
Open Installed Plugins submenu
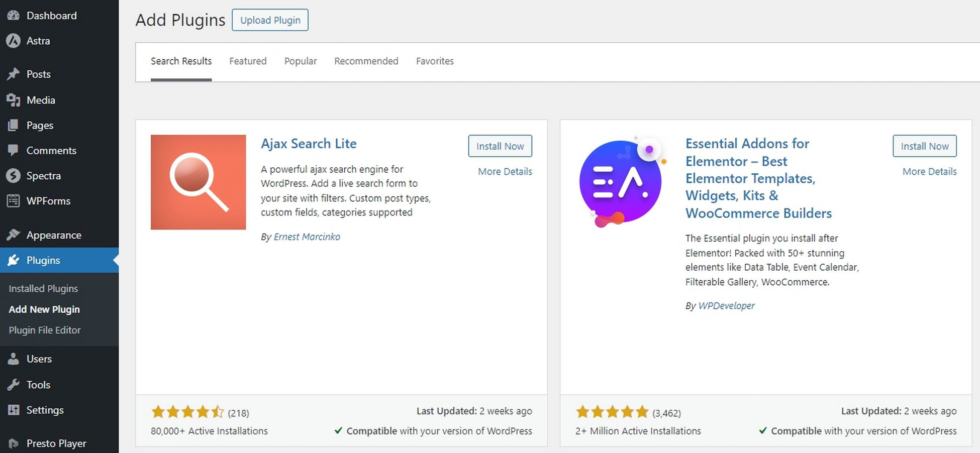tap(43, 289)
